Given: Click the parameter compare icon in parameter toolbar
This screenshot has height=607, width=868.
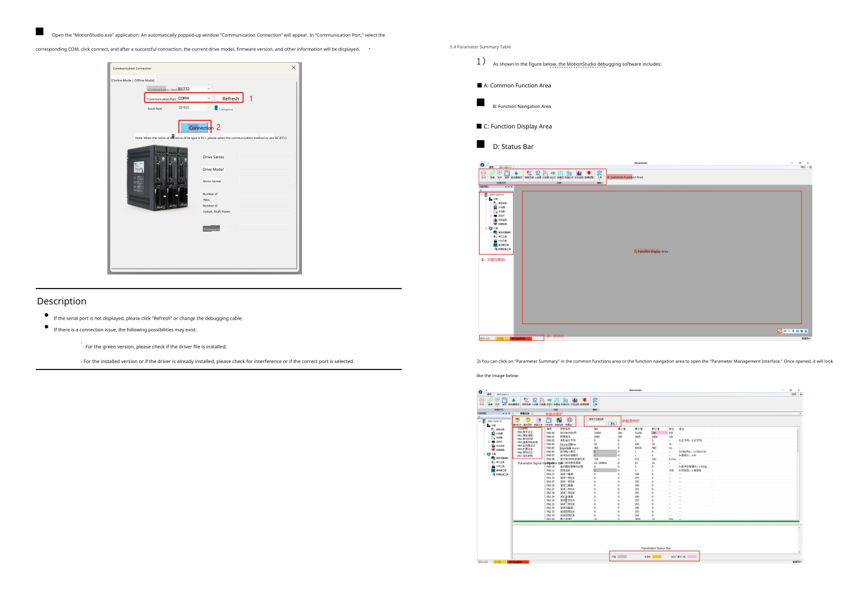Looking at the screenshot, I should click(559, 420).
